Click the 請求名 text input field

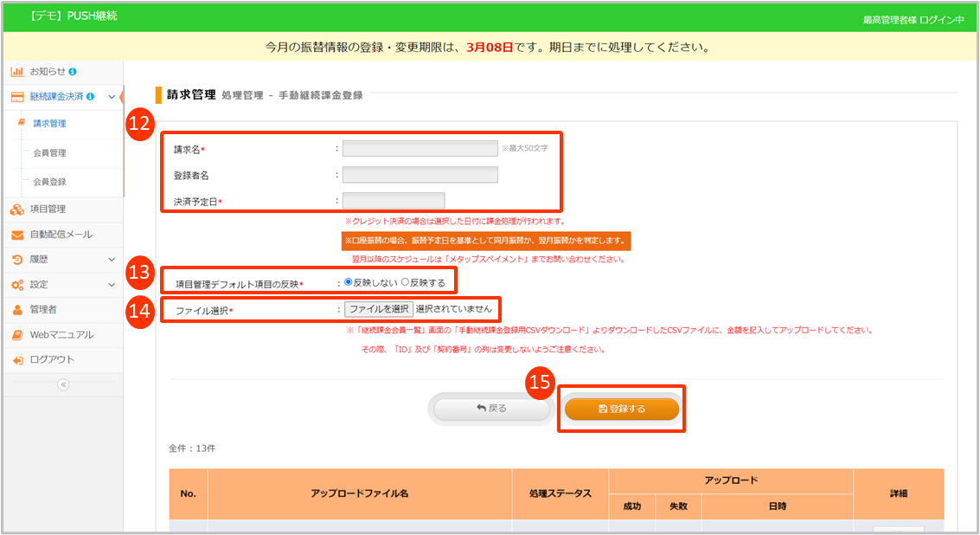point(420,148)
